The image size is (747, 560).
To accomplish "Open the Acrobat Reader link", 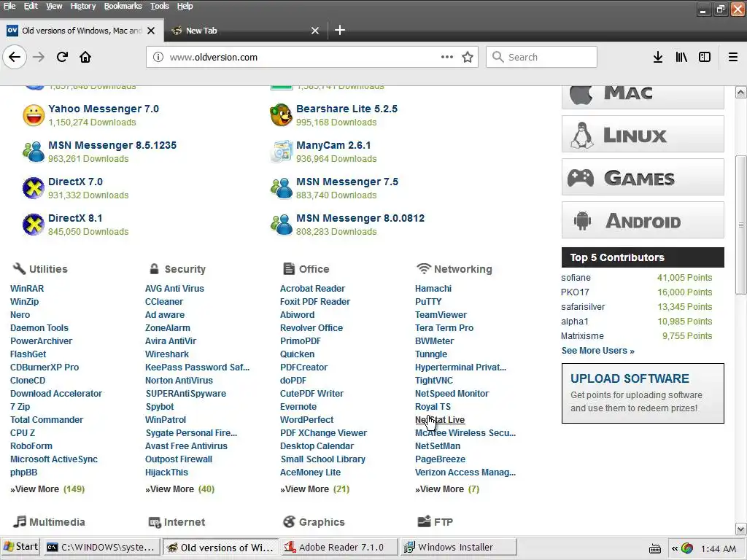I will tap(312, 289).
